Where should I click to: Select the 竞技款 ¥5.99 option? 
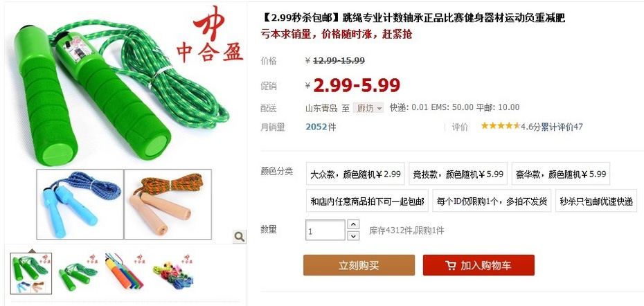tap(458, 174)
